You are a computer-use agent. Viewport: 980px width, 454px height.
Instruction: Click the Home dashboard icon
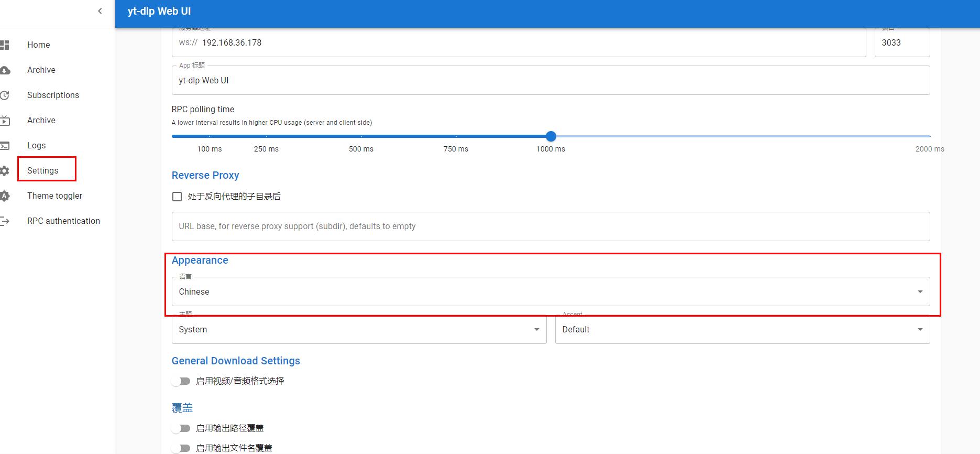click(5, 45)
